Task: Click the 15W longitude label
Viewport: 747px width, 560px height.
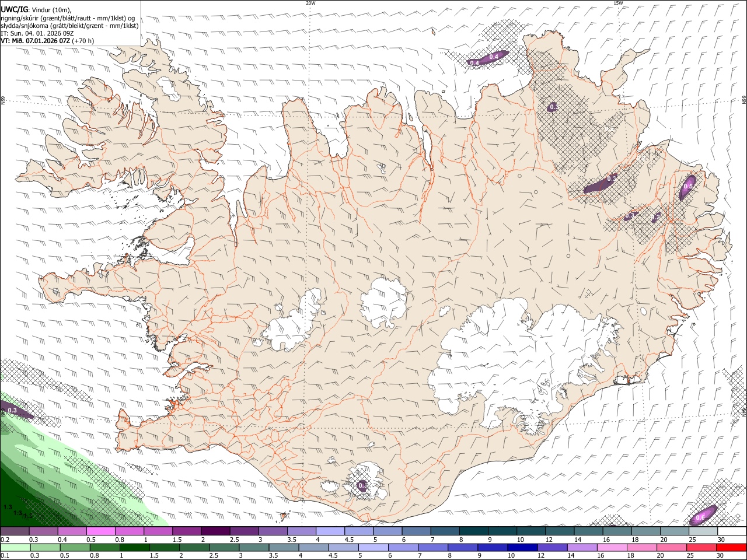Action: (x=618, y=3)
